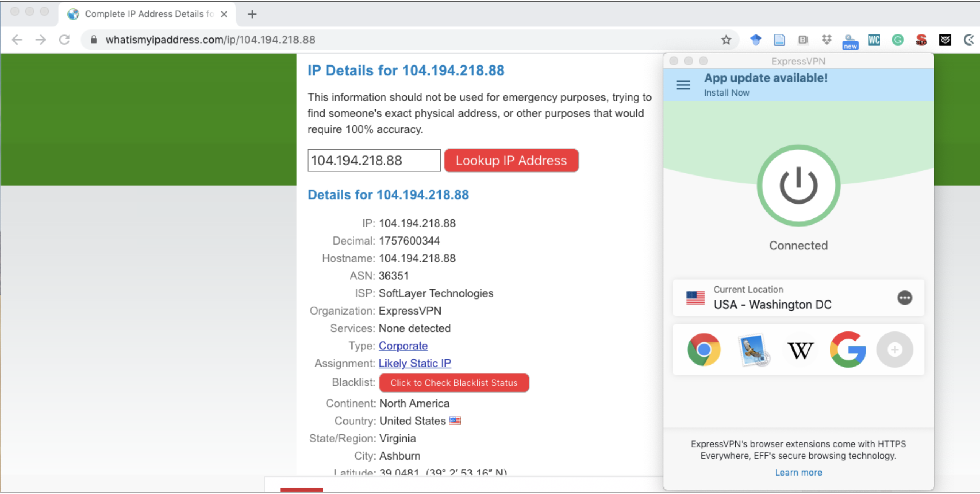Click the Decimal value 1757600344
The image size is (980, 494).
pos(409,241)
